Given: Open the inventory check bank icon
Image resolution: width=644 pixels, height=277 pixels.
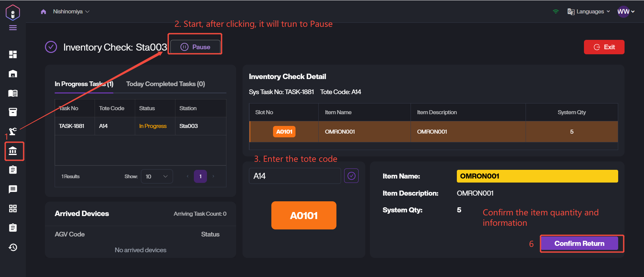Looking at the screenshot, I should coord(13,151).
